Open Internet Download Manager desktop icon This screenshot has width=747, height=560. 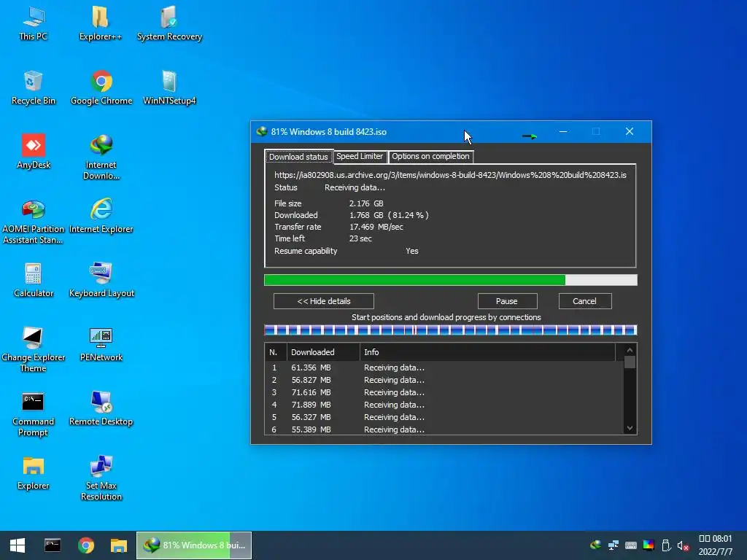[101, 157]
